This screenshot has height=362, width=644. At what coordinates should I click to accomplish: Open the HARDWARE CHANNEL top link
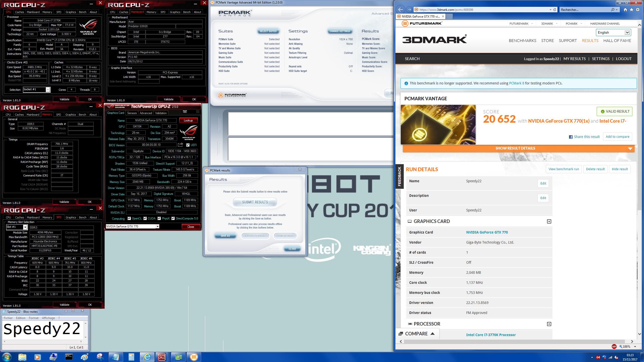(x=605, y=24)
